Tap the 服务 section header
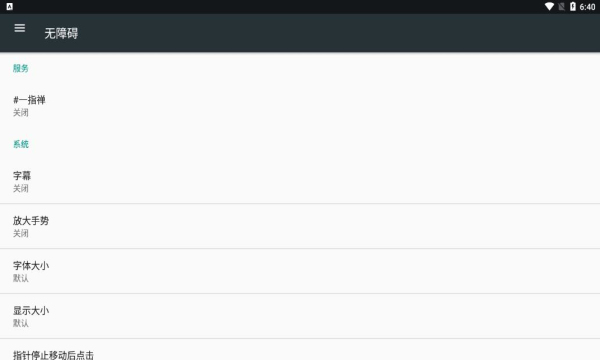600x360 pixels. pyautogui.click(x=21, y=68)
